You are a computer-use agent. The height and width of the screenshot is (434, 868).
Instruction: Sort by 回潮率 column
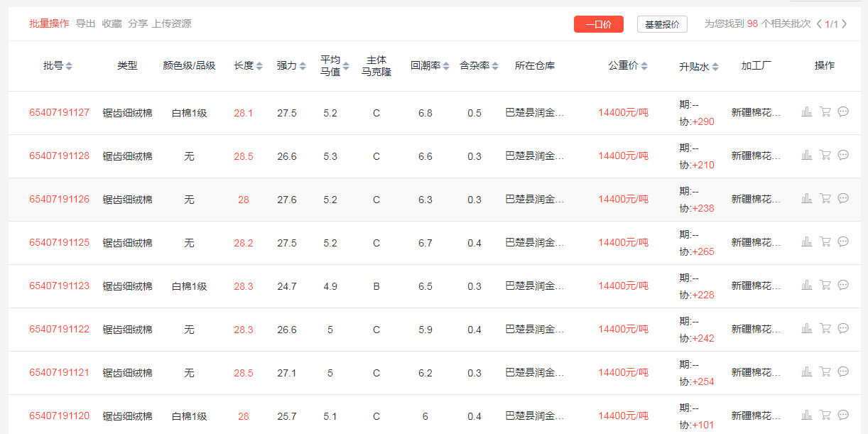[x=446, y=66]
